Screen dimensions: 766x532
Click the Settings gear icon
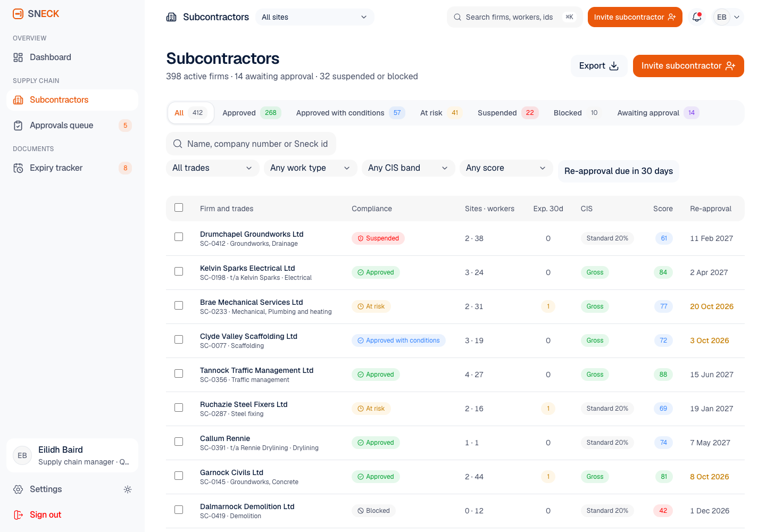pyautogui.click(x=18, y=489)
